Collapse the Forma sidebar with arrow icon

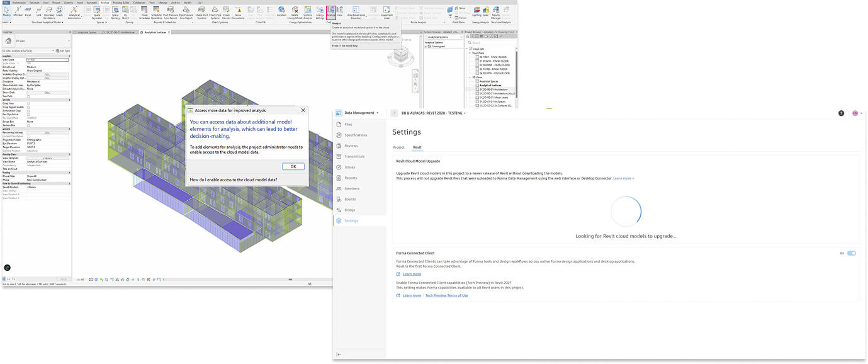(339, 355)
